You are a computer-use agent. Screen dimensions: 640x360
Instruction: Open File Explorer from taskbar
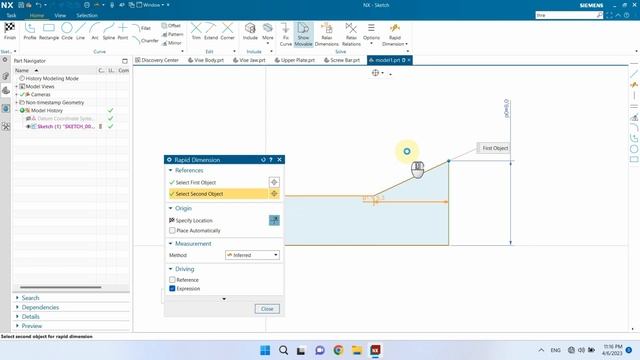(357, 350)
